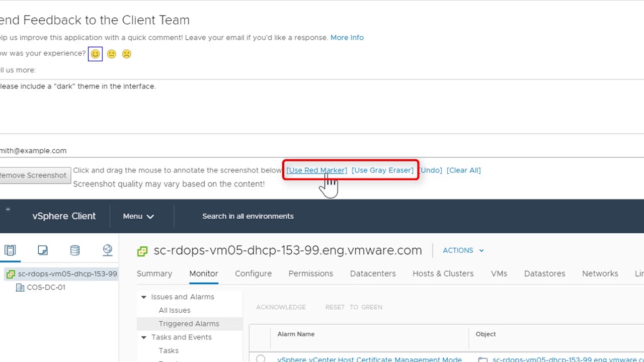Click the Remove Screenshot button
The image size is (644, 362).
pos(33,175)
